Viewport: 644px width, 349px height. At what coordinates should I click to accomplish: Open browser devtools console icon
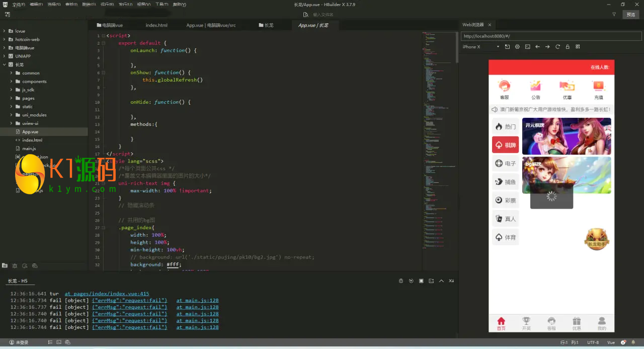coord(527,47)
